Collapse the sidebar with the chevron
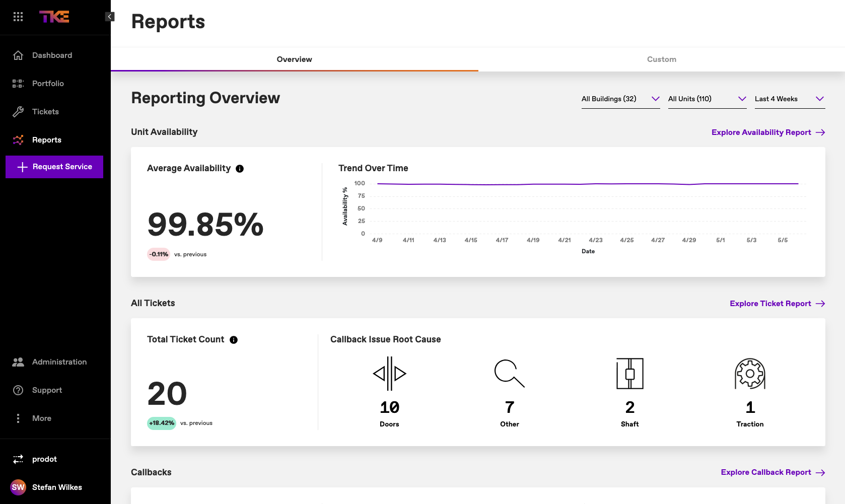This screenshot has height=504, width=845. click(110, 16)
